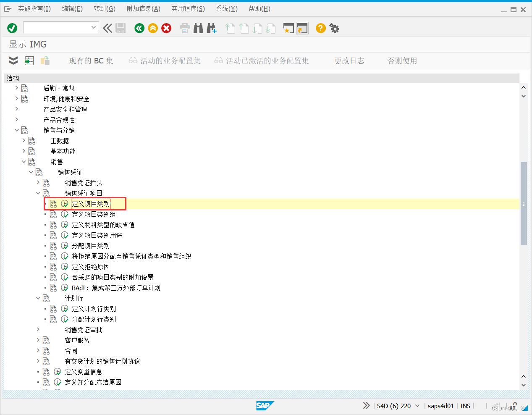
Task: Select the Find (binoculars) icon
Action: coord(198,28)
